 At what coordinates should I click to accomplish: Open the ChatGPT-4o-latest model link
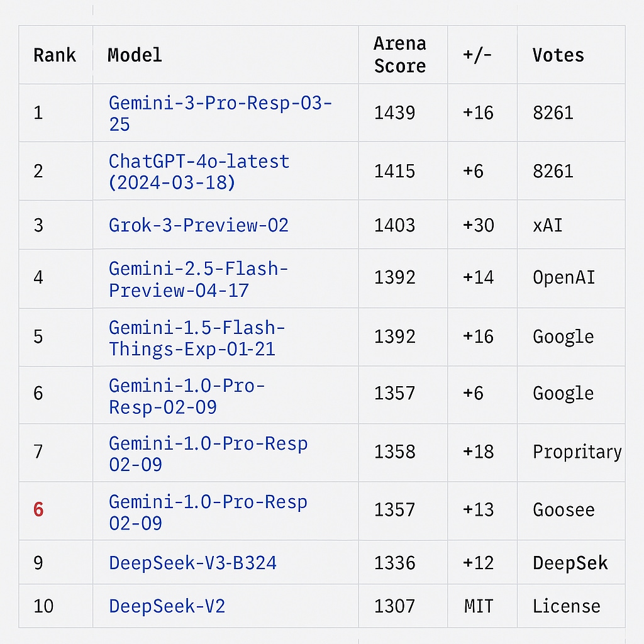point(199,172)
